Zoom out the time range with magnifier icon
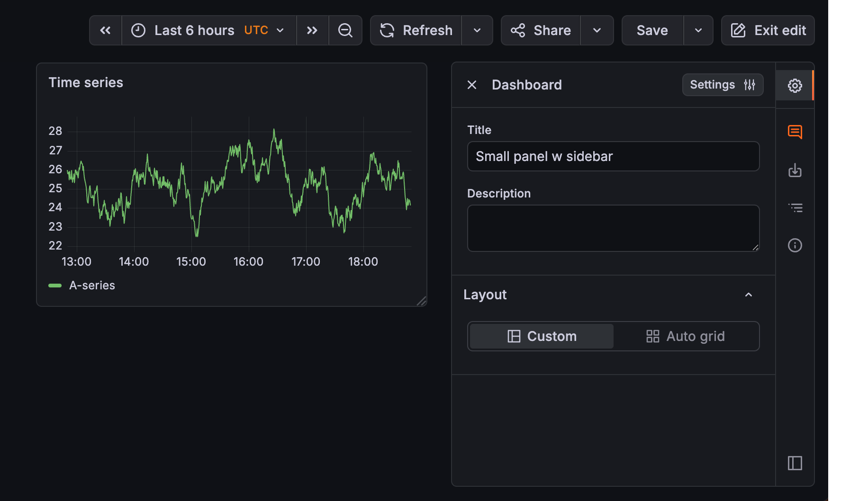 click(x=345, y=30)
